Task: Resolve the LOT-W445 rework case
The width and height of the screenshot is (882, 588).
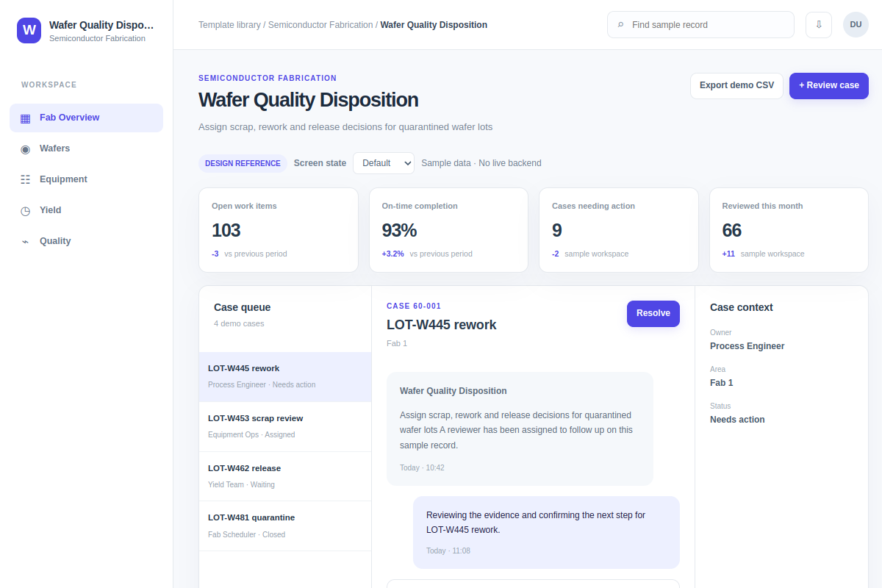Action: [653, 313]
